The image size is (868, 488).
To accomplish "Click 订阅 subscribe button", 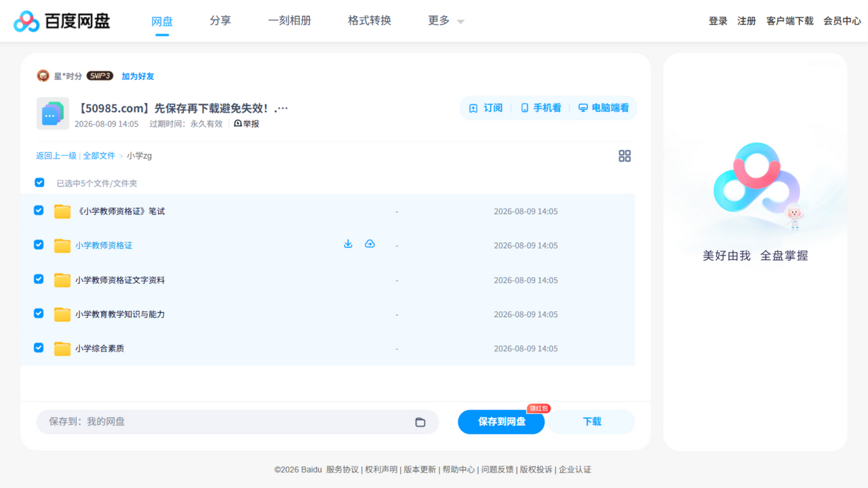I will (x=486, y=108).
